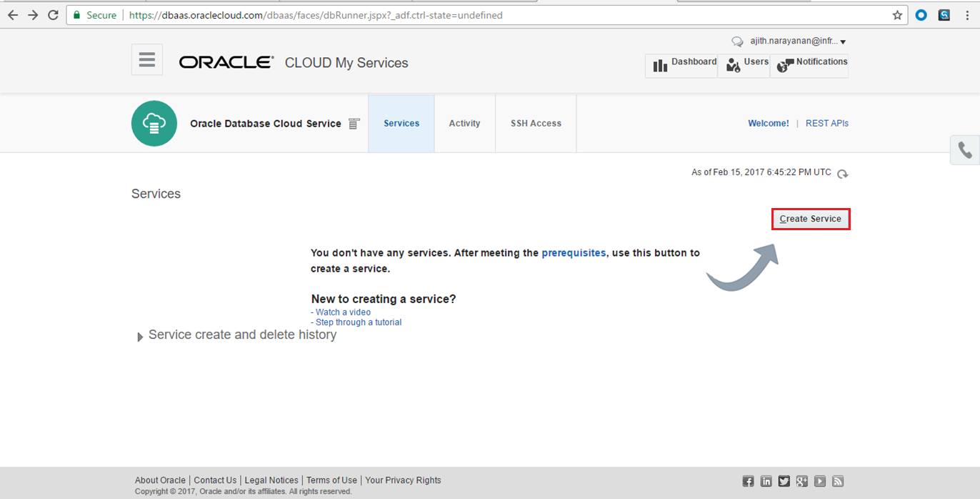
Task: Click the CLOUD My Services title
Action: coord(346,63)
